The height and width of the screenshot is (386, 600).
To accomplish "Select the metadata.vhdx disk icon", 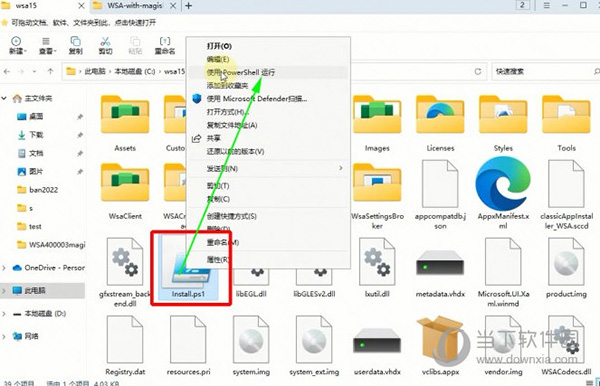I will coord(440,263).
